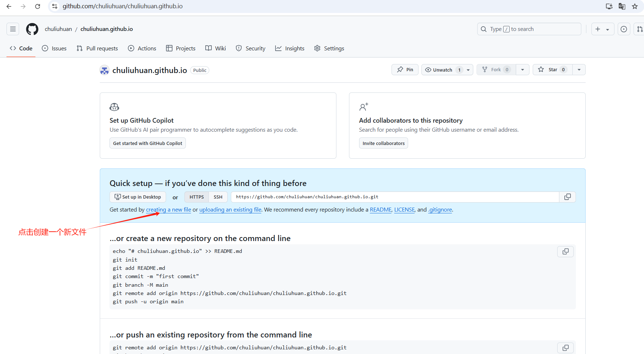Click the repository title chuliuhuan.github.io
The image size is (644, 354).
[x=149, y=71]
